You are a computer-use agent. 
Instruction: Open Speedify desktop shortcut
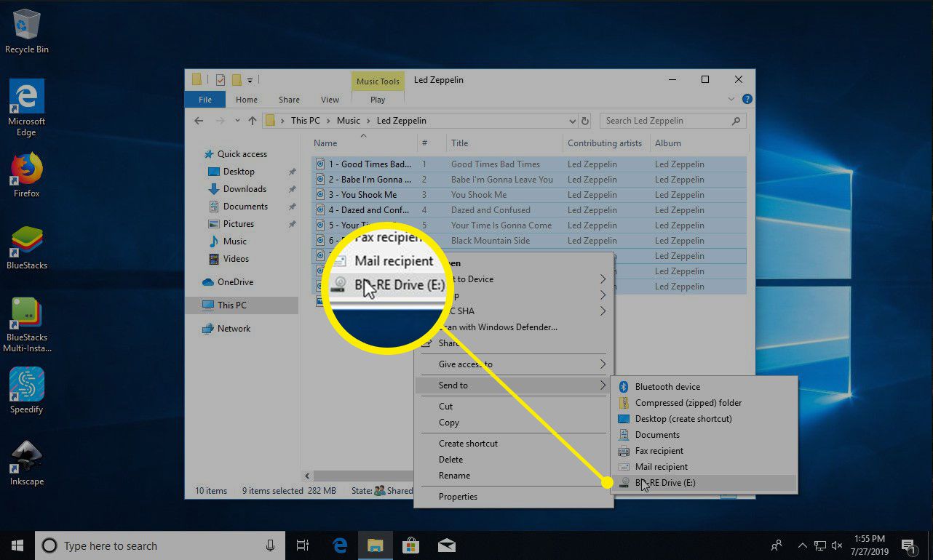pos(27,391)
